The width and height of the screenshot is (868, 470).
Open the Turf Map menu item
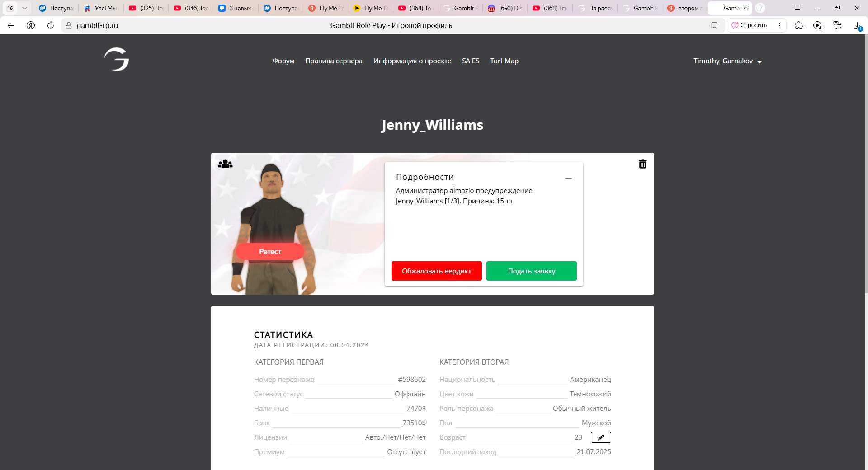pyautogui.click(x=504, y=61)
